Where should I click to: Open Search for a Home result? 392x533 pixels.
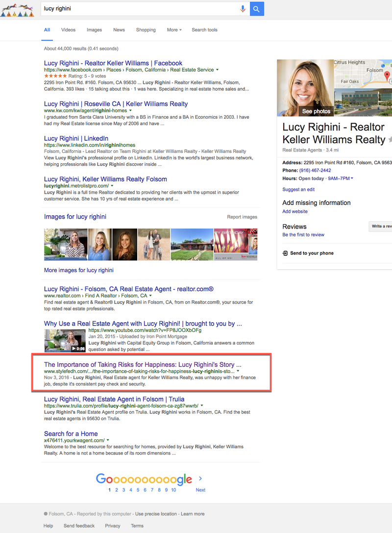(x=71, y=434)
